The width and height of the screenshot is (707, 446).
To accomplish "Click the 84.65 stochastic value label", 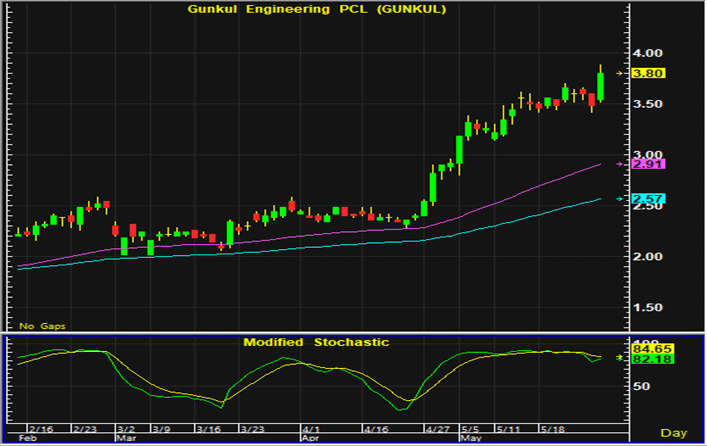I will pyautogui.click(x=652, y=349).
